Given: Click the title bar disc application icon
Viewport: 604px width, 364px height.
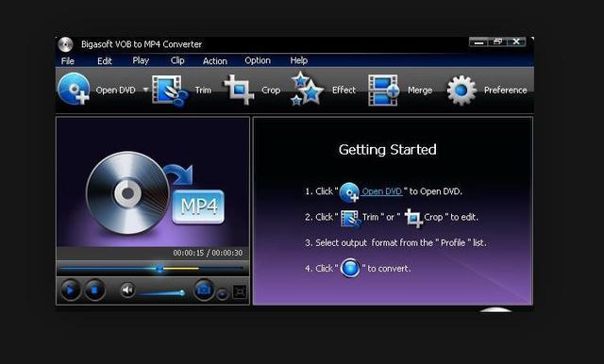Looking at the screenshot, I should pyautogui.click(x=65, y=44).
